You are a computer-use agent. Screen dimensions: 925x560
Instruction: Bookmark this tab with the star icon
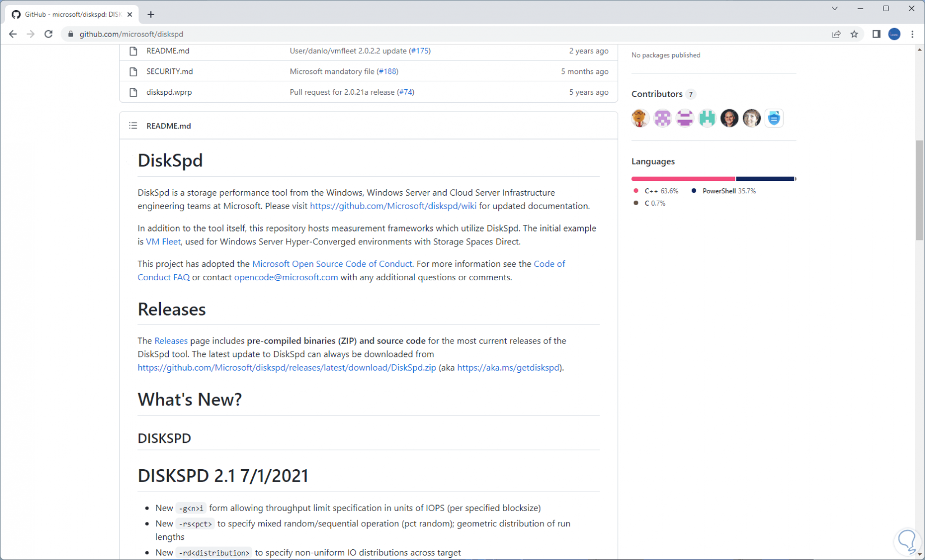click(854, 34)
